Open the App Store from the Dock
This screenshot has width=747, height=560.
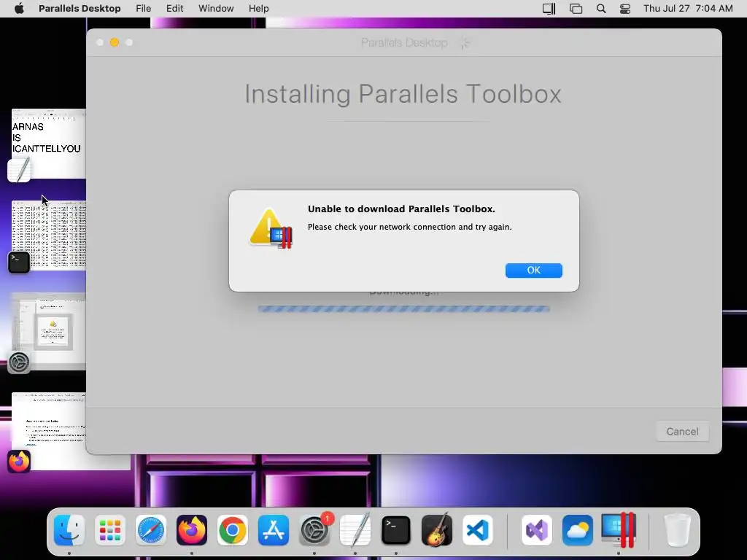[x=274, y=530]
